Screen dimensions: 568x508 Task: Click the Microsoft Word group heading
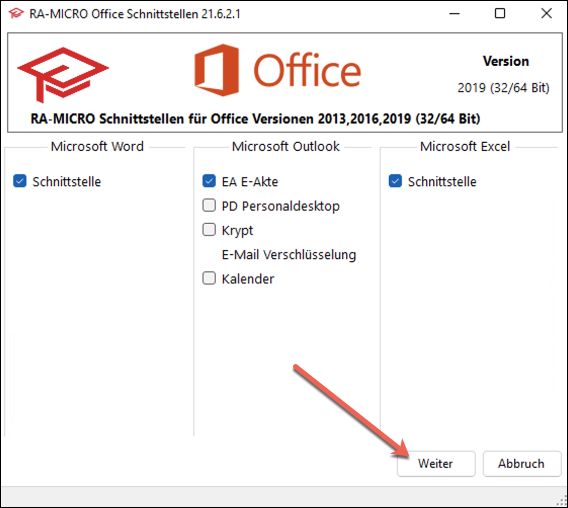click(x=97, y=146)
